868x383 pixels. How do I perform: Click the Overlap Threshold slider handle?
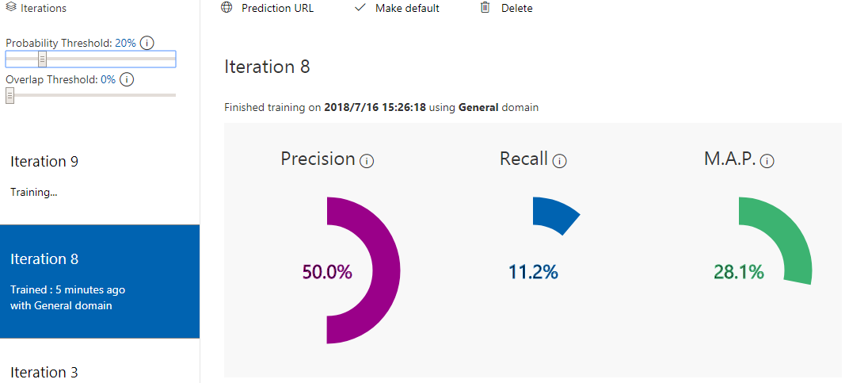point(10,95)
